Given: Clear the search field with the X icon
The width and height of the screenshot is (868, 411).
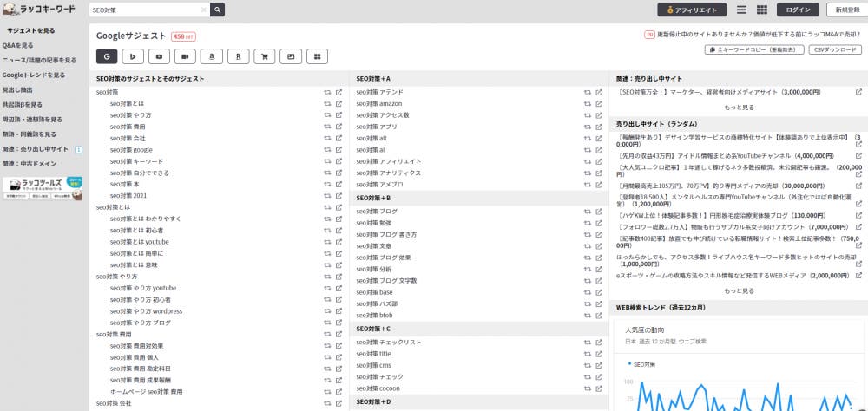Looking at the screenshot, I should click(204, 10).
